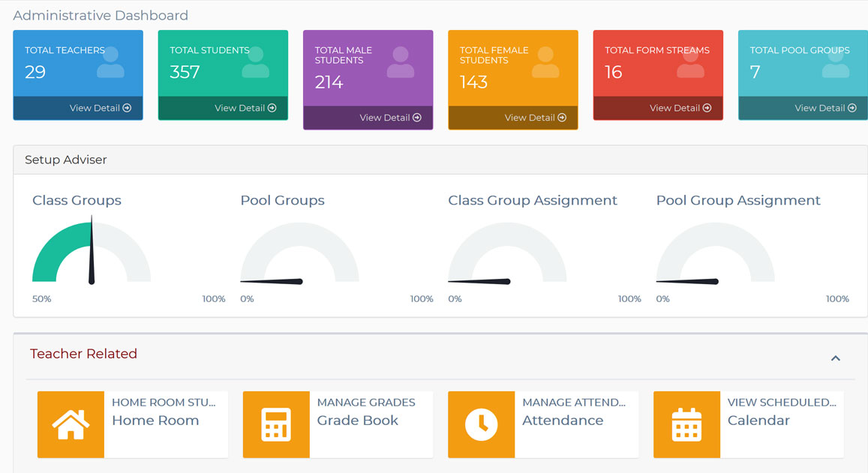Collapse the Teacher Related section chevron

(x=835, y=358)
